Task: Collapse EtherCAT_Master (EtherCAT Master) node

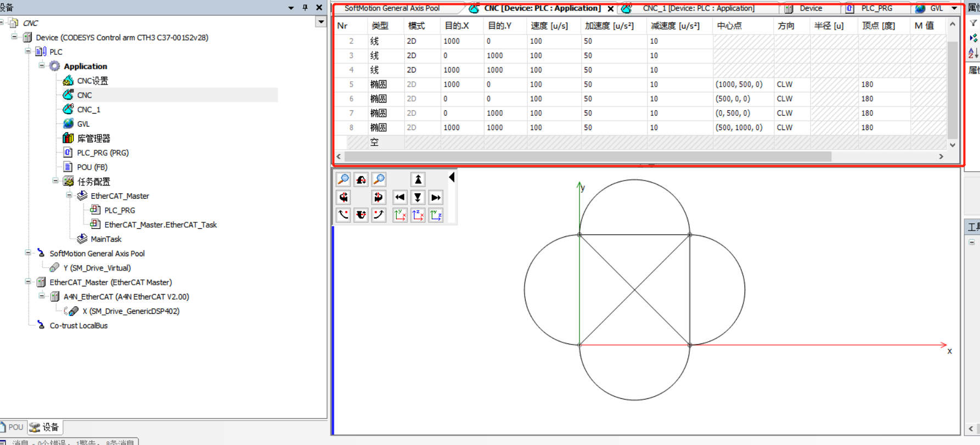Action: coord(28,281)
